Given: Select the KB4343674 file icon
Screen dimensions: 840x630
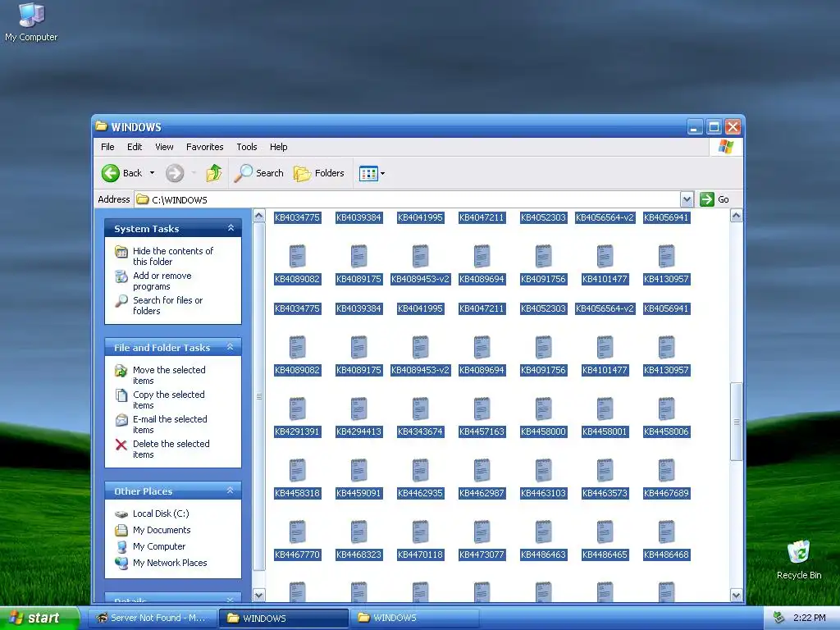Looking at the screenshot, I should (x=421, y=409).
